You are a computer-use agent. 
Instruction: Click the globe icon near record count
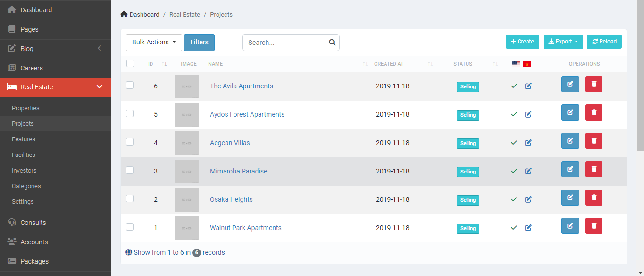pyautogui.click(x=128, y=252)
